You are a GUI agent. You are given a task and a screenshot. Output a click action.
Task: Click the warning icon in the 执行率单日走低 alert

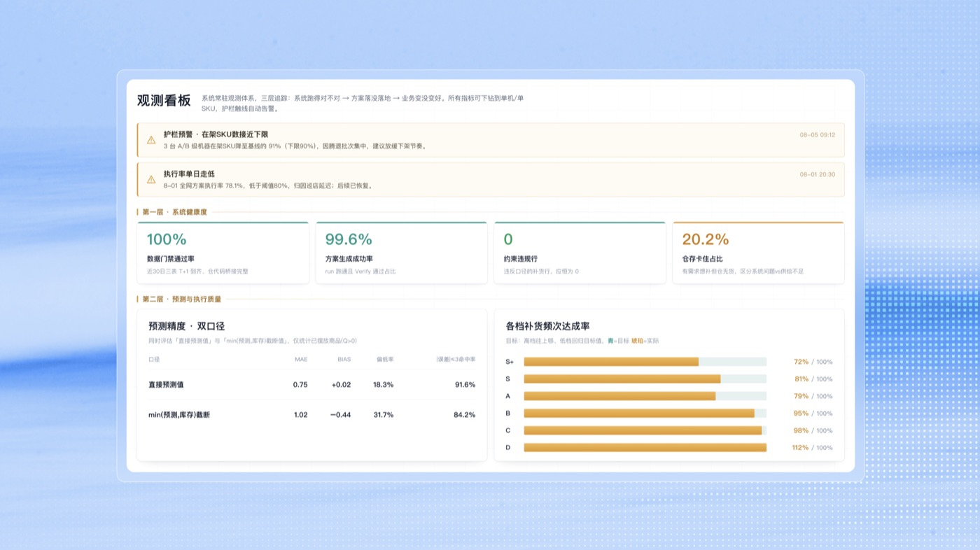pyautogui.click(x=151, y=180)
